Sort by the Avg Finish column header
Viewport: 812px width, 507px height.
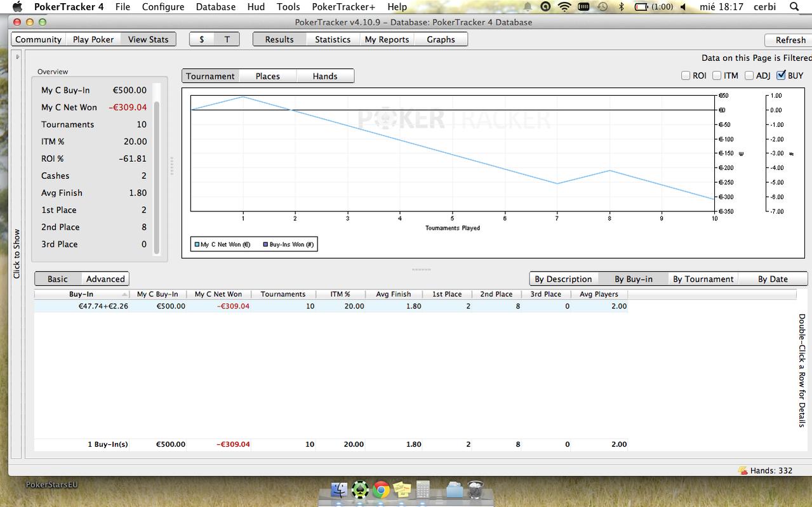tap(394, 294)
